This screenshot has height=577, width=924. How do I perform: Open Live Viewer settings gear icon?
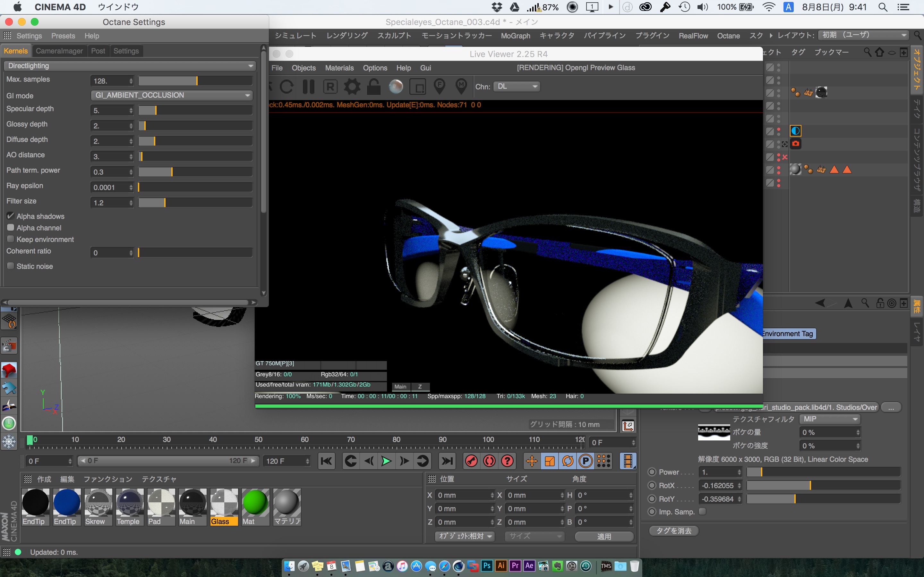coord(352,87)
